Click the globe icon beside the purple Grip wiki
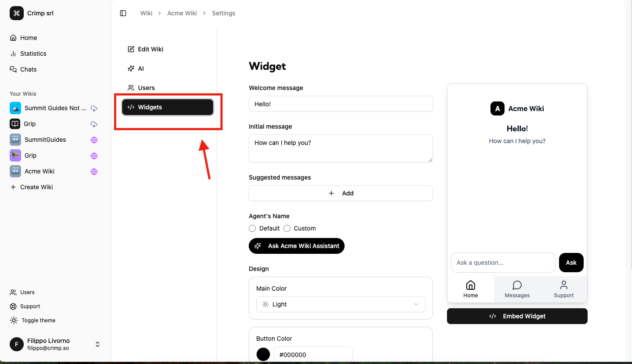The image size is (632, 364). 94,156
